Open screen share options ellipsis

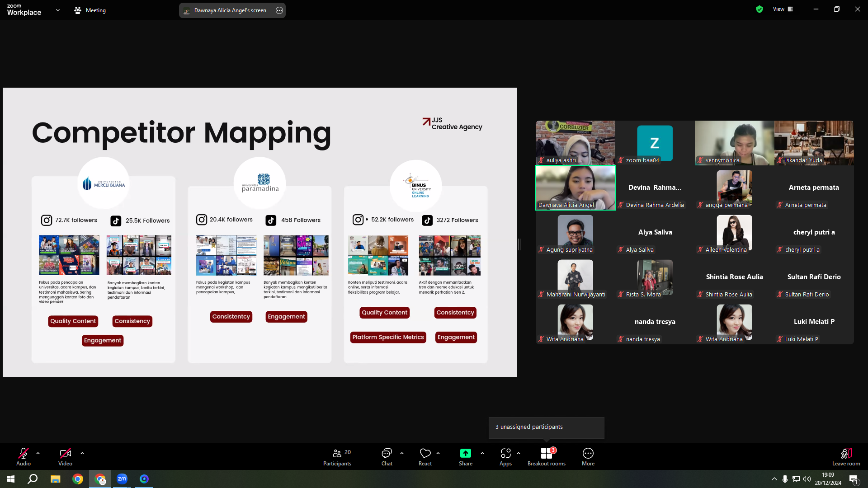279,10
